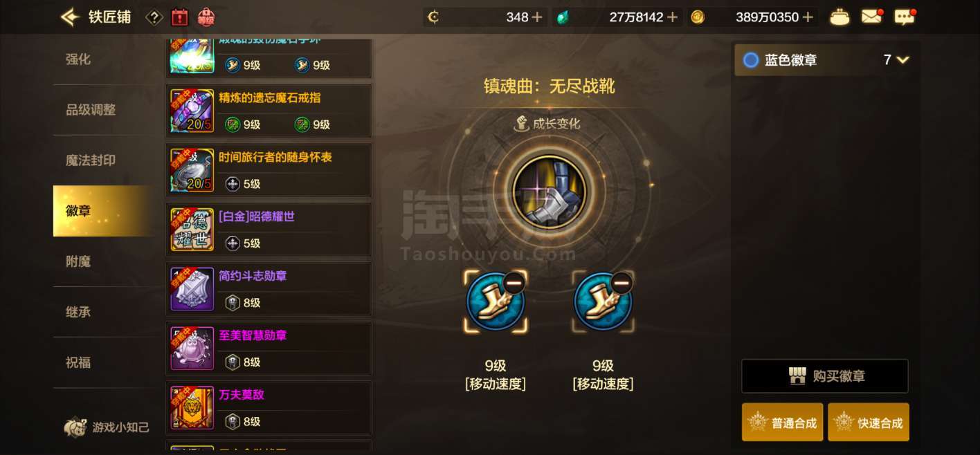Select 时间旅行者的随身怀表 in equipment list
This screenshot has height=455, width=980.
[269, 170]
